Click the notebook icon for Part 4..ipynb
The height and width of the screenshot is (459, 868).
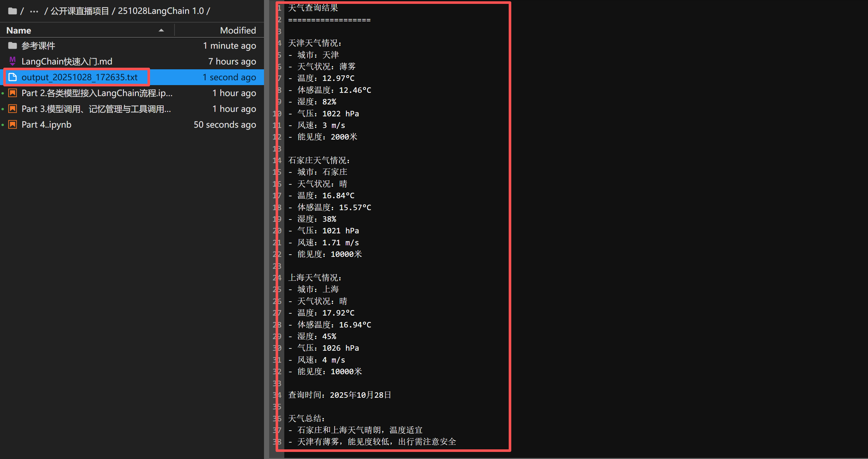click(x=13, y=124)
